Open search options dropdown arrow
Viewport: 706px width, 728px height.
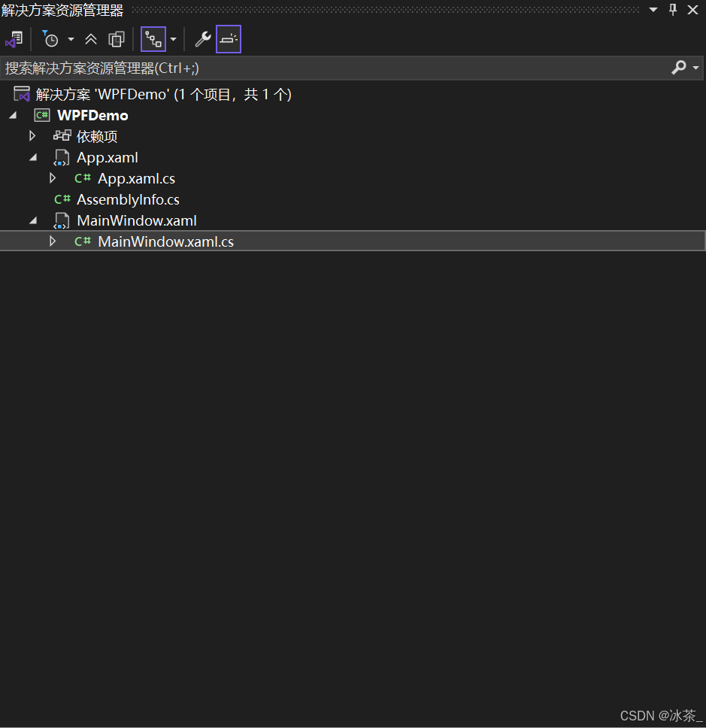coord(695,68)
